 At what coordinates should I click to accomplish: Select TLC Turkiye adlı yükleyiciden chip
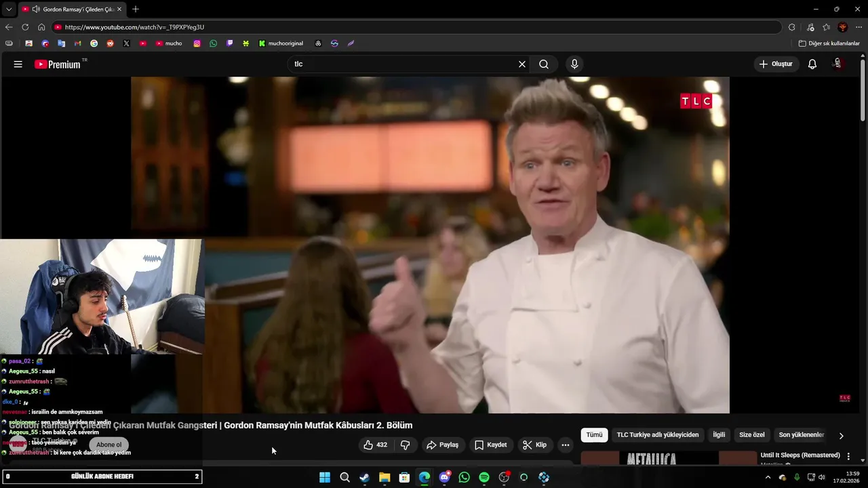click(x=657, y=435)
